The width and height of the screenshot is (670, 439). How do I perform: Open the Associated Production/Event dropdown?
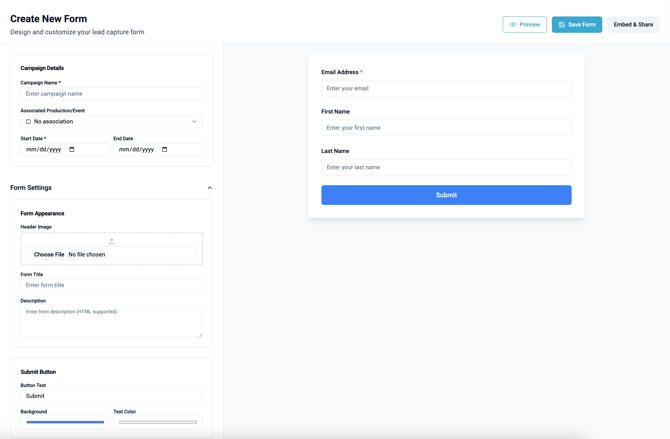pos(111,122)
